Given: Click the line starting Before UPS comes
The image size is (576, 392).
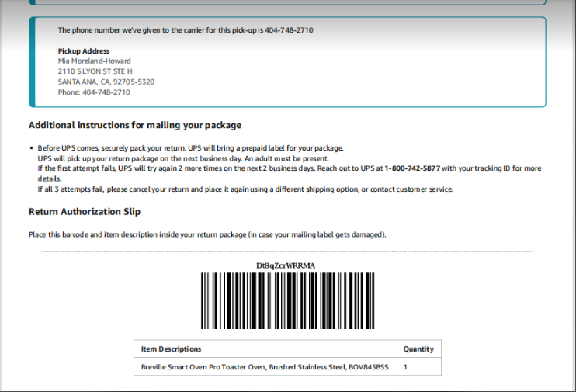Looking at the screenshot, I should (191, 148).
